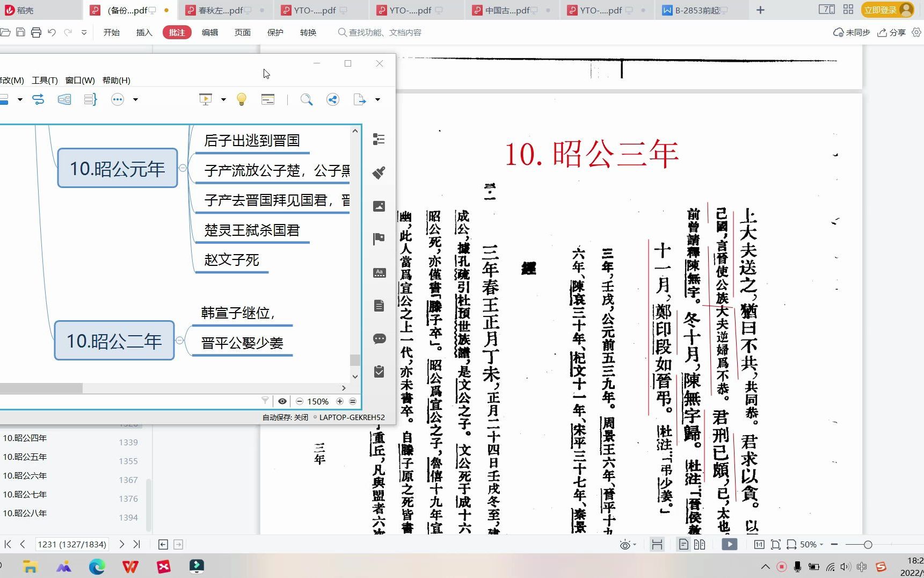Click the Boundary tool in XMind toolbar
This screenshot has height=578, width=924.
pyautogui.click(x=64, y=99)
